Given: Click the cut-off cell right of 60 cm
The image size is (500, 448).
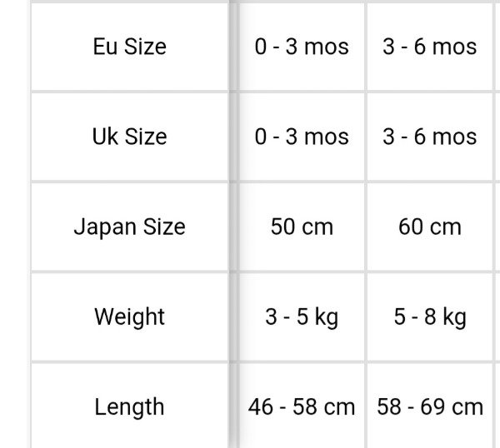Looking at the screenshot, I should [497, 226].
